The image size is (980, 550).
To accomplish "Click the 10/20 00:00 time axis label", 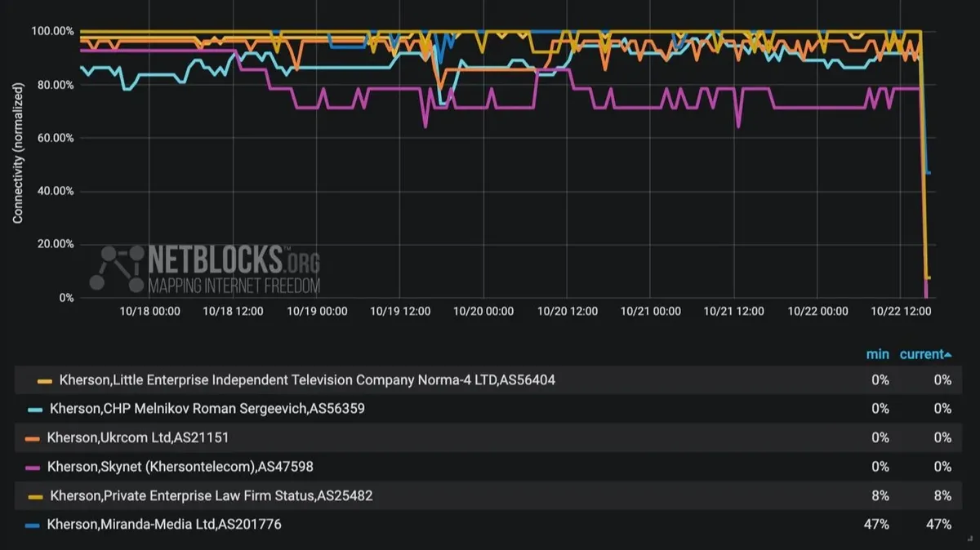I will 483,311.
